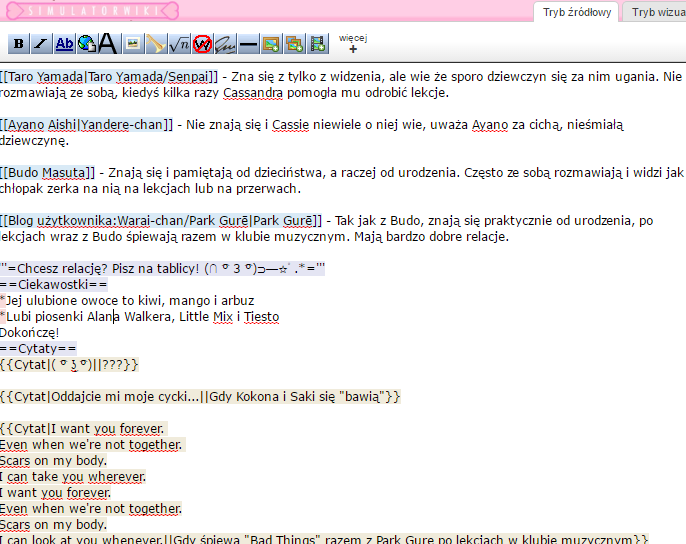
Task: Apply bold formatting with the B button
Action: pyautogui.click(x=18, y=44)
